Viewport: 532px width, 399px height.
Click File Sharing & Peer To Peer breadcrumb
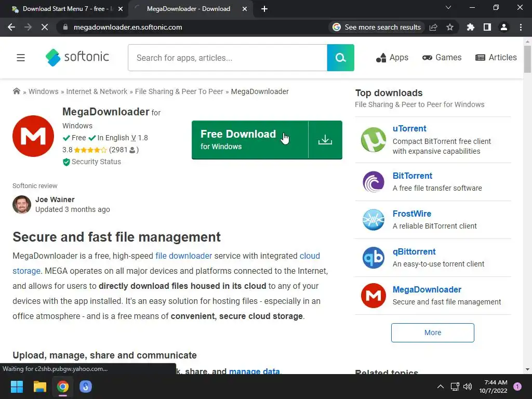tap(179, 91)
